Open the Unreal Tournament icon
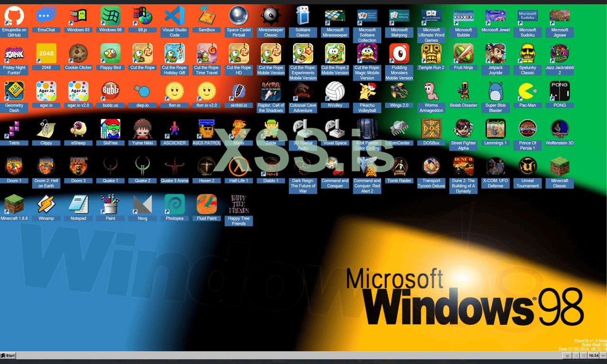Viewport: 607px width, 364px height. point(528,166)
